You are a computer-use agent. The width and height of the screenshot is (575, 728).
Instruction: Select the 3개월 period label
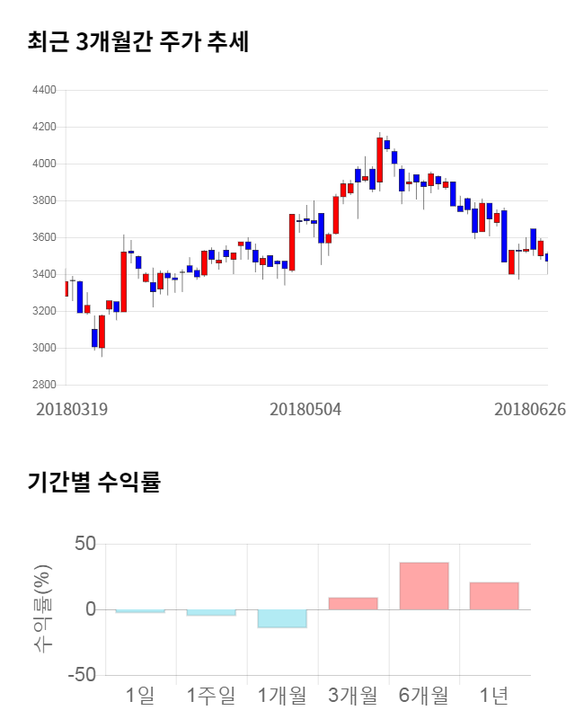pos(352,695)
